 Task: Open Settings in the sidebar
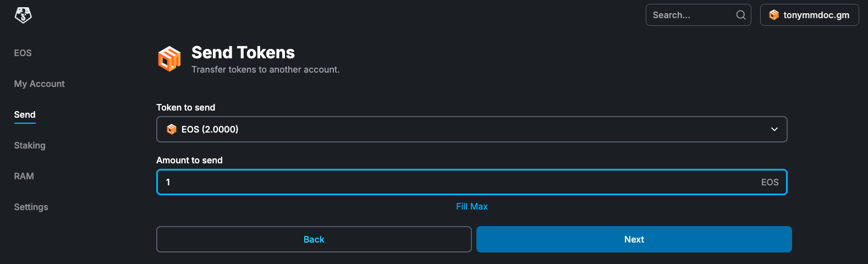[31, 207]
